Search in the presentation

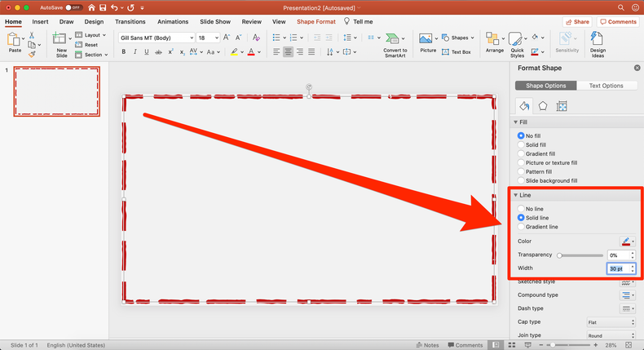pyautogui.click(x=621, y=8)
